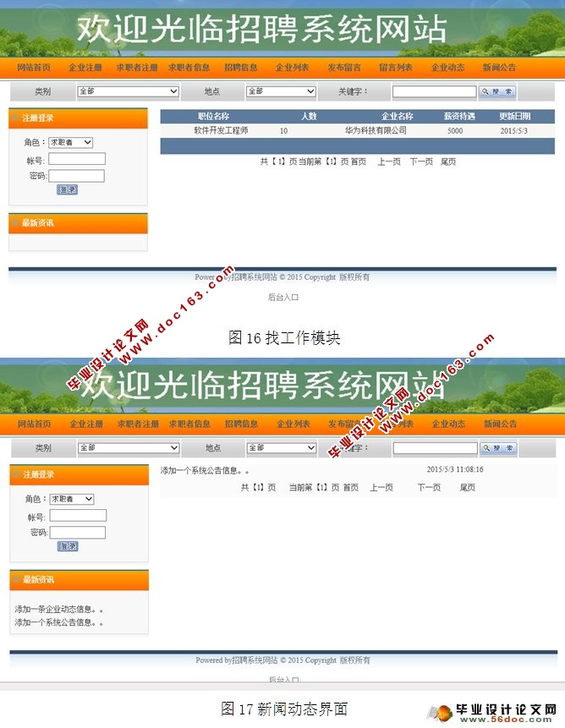Go to 招聘信息 in 图16 navigation
Screen dimensions: 565x728
tap(240, 68)
